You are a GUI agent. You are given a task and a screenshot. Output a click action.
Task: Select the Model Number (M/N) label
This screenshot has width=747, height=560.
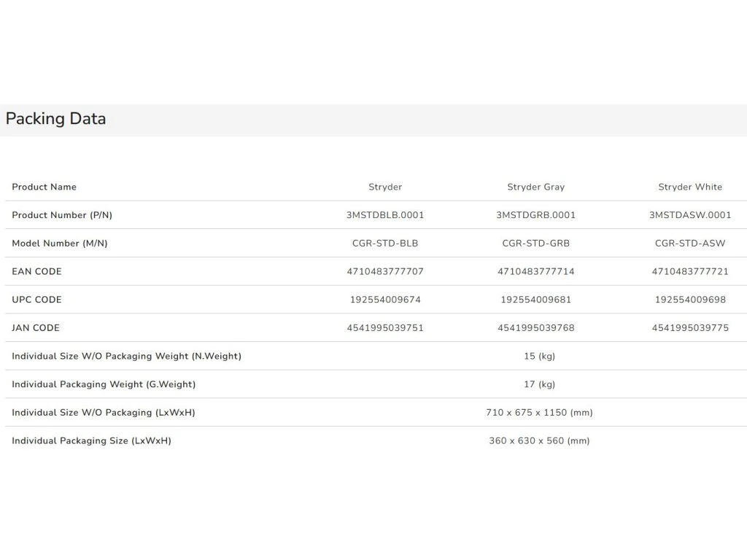tap(60, 244)
